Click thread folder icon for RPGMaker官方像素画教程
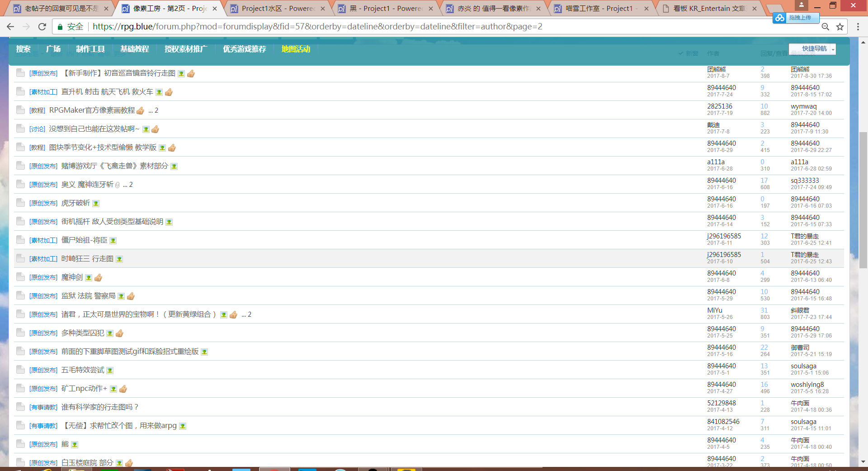Screen dimensions: 868x471 tap(20, 110)
